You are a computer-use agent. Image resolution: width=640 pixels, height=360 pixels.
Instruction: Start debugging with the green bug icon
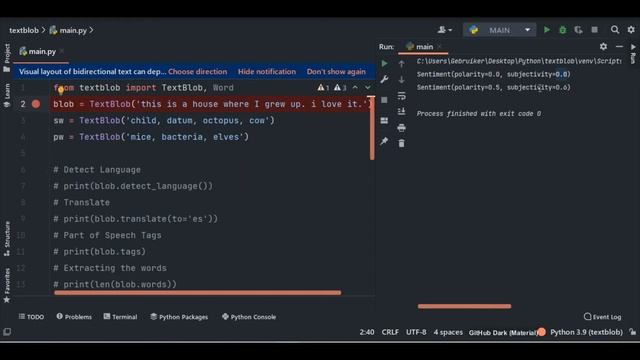[562, 30]
